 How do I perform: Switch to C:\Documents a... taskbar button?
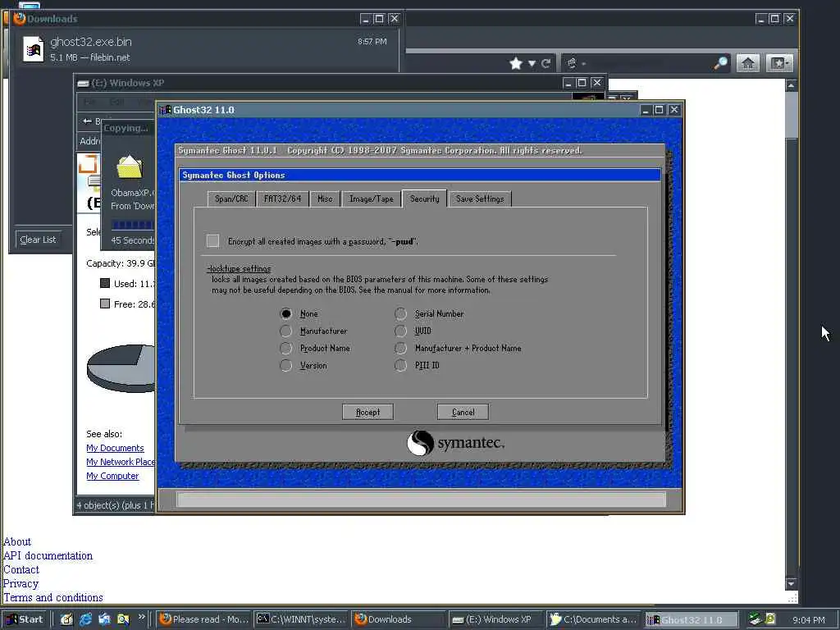(592, 619)
